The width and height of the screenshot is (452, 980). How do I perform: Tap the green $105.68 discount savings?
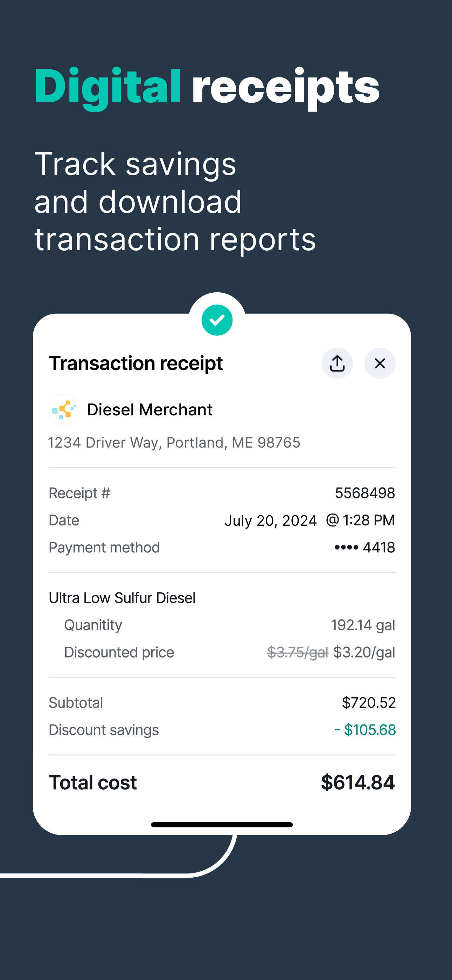[x=365, y=730]
